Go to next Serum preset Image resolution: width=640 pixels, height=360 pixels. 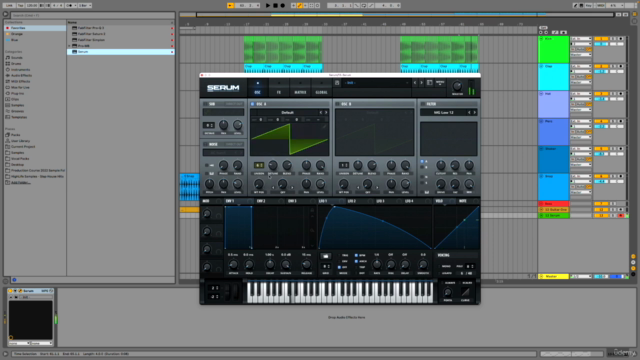click(421, 83)
